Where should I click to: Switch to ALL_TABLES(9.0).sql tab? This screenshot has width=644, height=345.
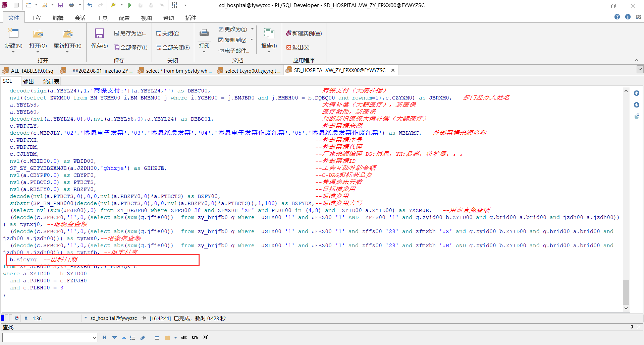pyautogui.click(x=29, y=71)
